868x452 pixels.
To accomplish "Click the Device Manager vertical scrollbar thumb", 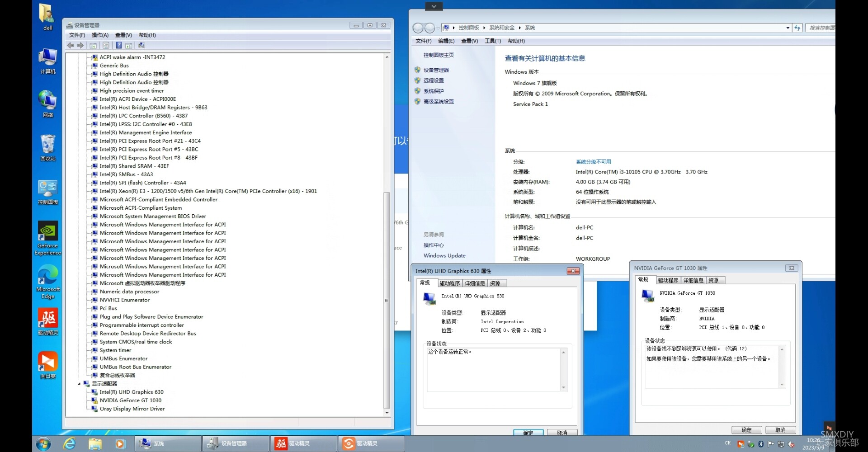I will pos(387,300).
